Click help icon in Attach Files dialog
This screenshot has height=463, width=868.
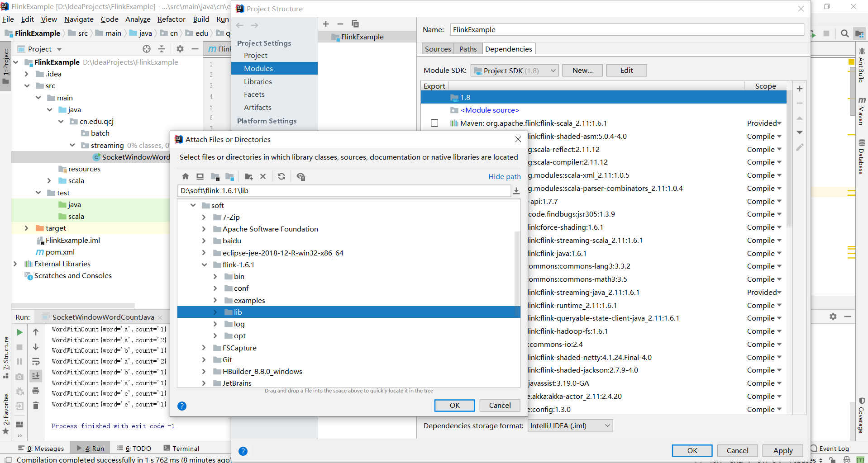click(182, 406)
